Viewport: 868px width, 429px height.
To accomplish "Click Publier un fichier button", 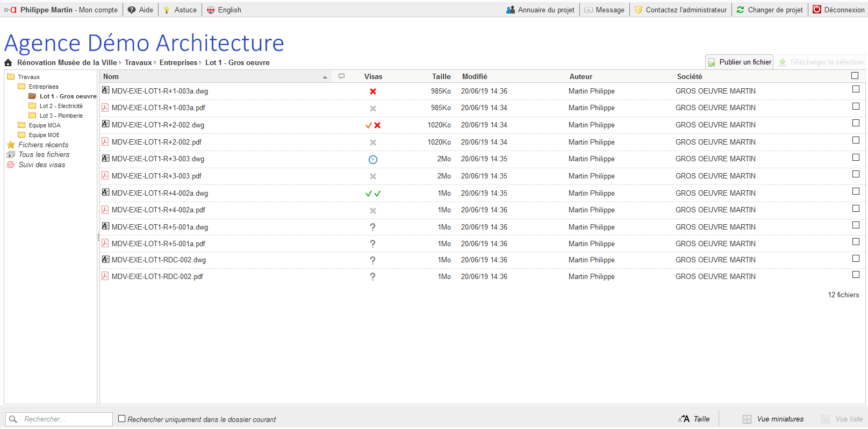I will tap(740, 62).
